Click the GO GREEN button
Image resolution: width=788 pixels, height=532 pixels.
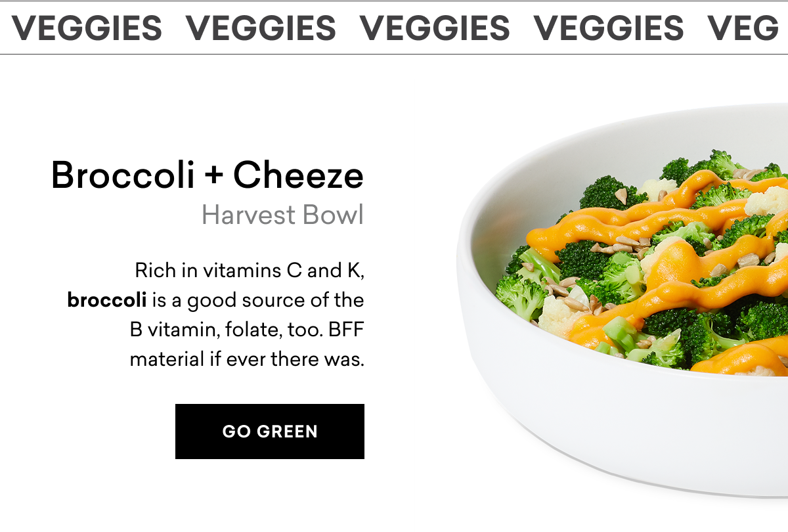click(269, 431)
